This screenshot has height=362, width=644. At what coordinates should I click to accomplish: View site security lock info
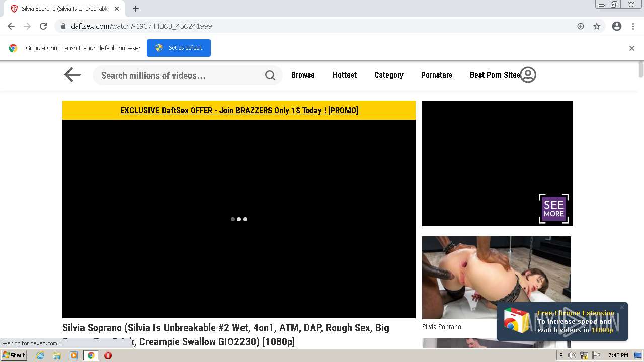63,26
